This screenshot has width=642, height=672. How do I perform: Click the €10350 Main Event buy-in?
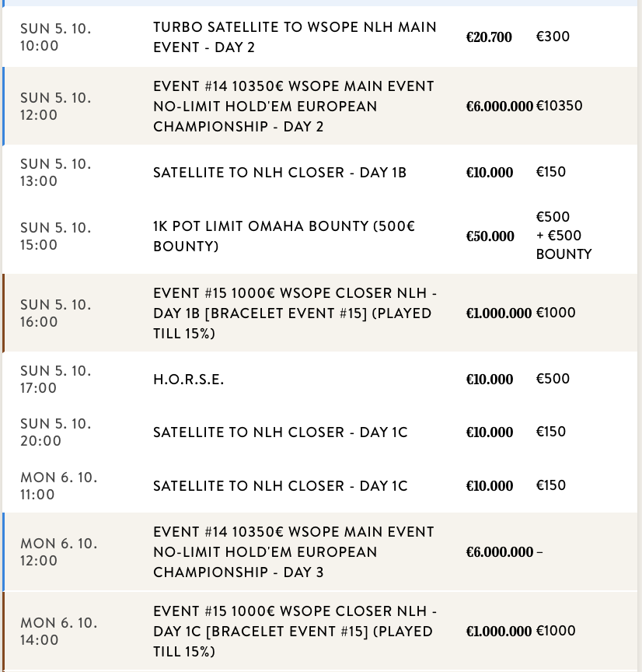[x=559, y=106]
